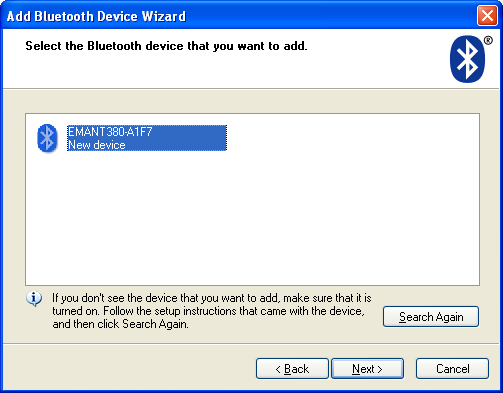The image size is (503, 393).
Task: Go Back to the previous step
Action: pyautogui.click(x=292, y=369)
